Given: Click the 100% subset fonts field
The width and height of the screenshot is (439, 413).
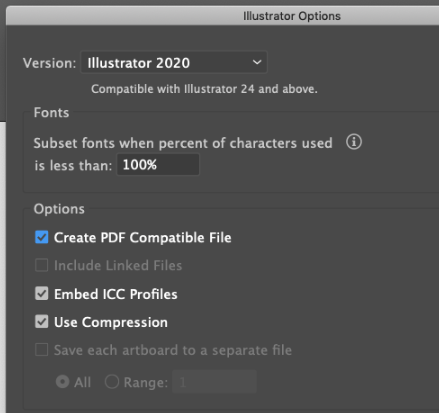Looking at the screenshot, I should click(x=158, y=164).
